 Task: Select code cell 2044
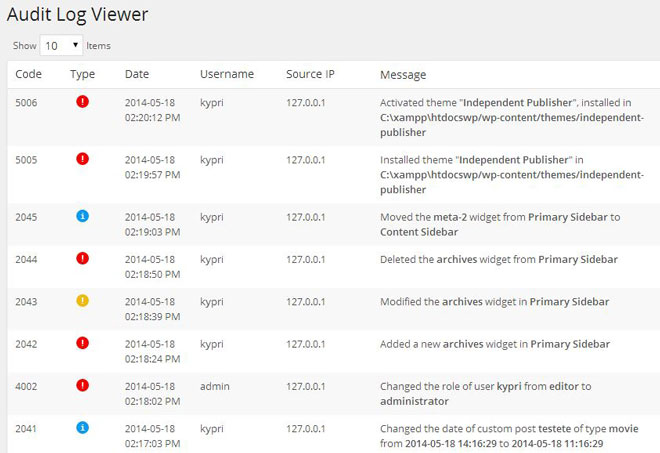tap(26, 259)
